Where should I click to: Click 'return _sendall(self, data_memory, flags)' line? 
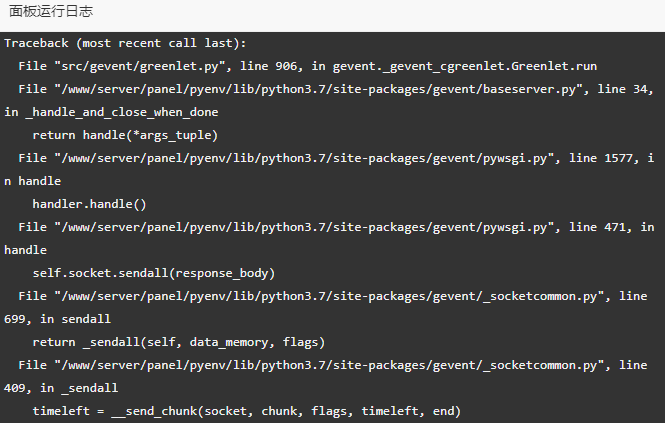[x=179, y=342]
